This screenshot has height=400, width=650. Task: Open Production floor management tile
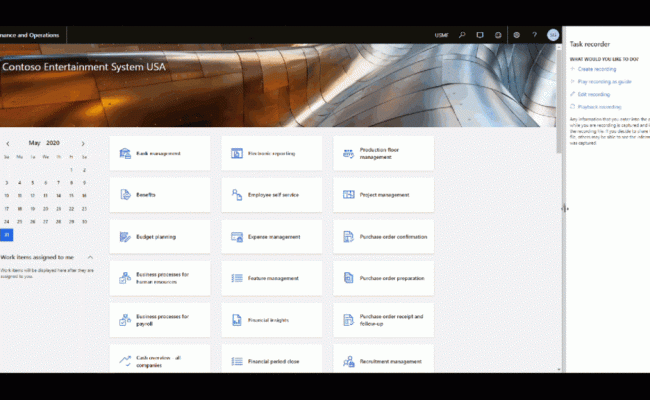(383, 153)
